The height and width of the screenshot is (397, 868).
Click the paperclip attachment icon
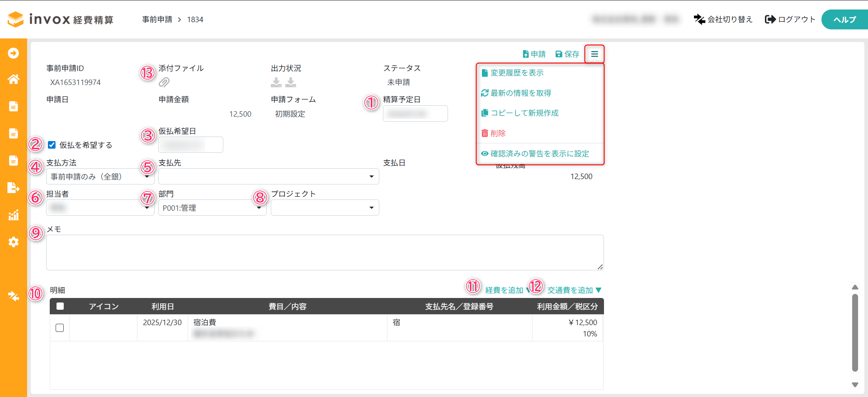click(x=164, y=82)
